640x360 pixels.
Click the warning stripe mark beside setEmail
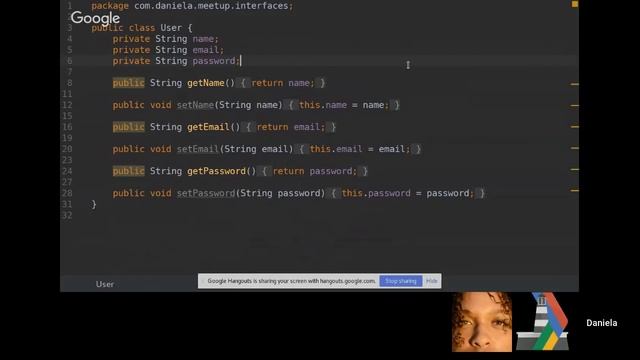575,148
